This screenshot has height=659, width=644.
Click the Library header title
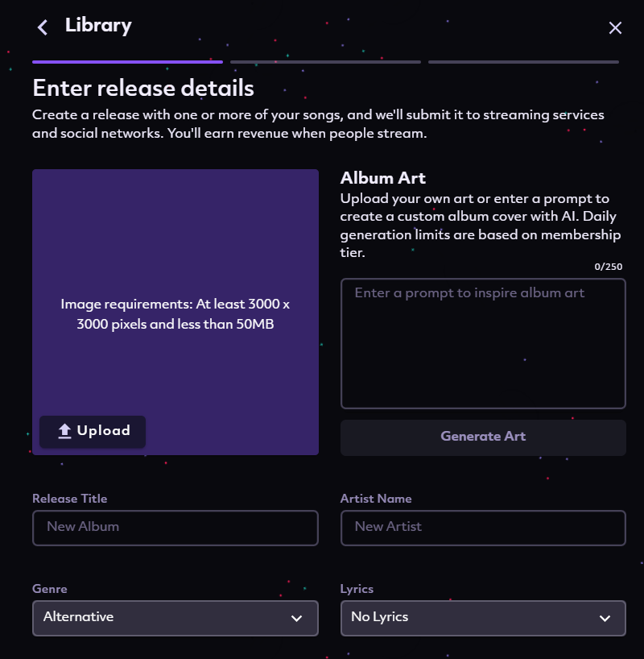[x=97, y=25]
